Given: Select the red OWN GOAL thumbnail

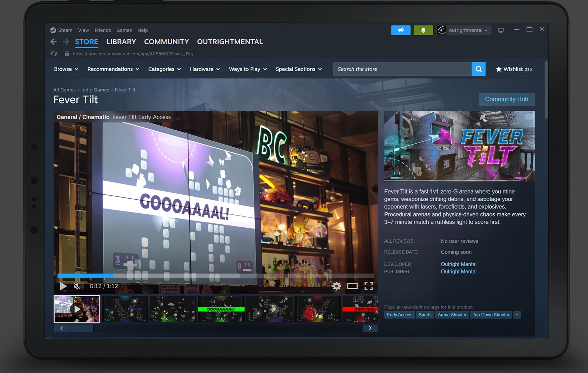Looking at the screenshot, I should tap(360, 309).
